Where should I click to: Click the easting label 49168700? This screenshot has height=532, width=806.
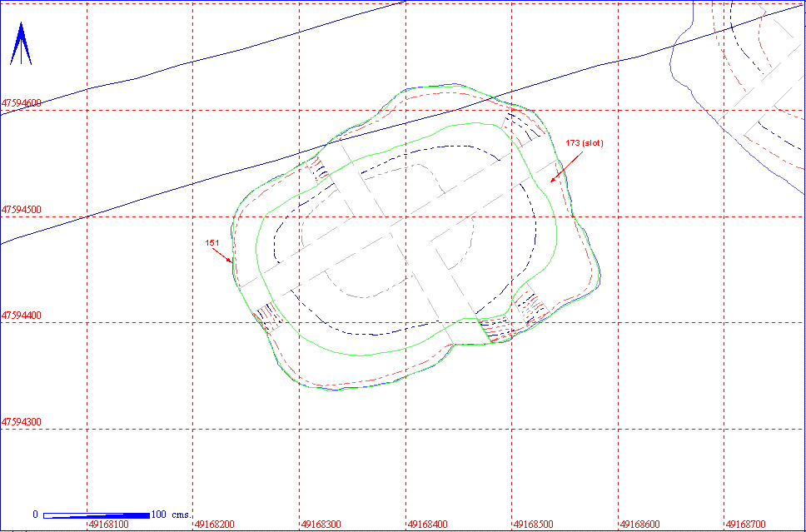(x=746, y=525)
